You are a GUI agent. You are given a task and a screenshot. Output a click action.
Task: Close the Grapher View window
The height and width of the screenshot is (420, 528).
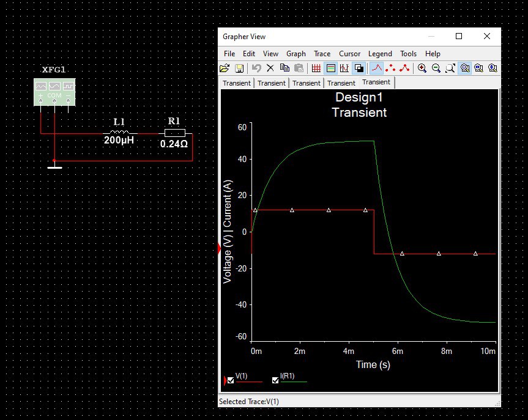tap(487, 36)
